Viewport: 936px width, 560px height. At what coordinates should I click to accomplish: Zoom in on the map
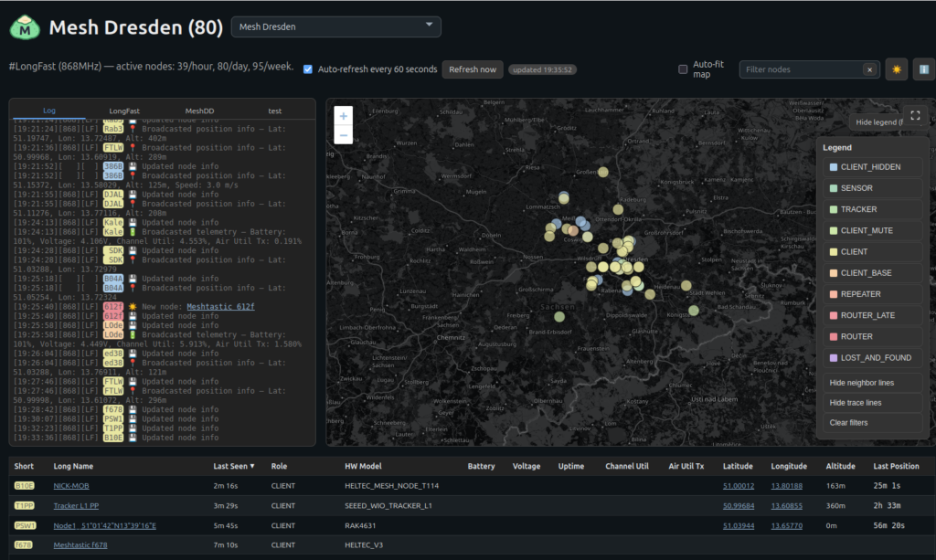coord(343,116)
